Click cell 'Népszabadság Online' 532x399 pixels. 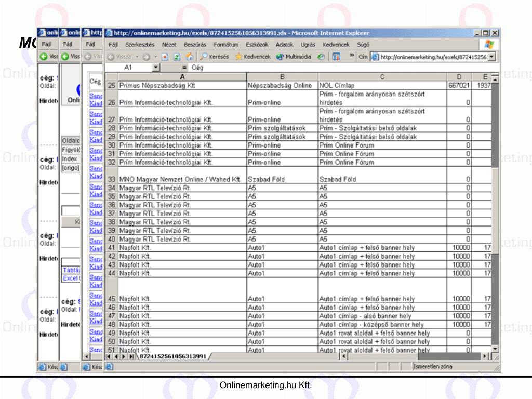coord(282,85)
